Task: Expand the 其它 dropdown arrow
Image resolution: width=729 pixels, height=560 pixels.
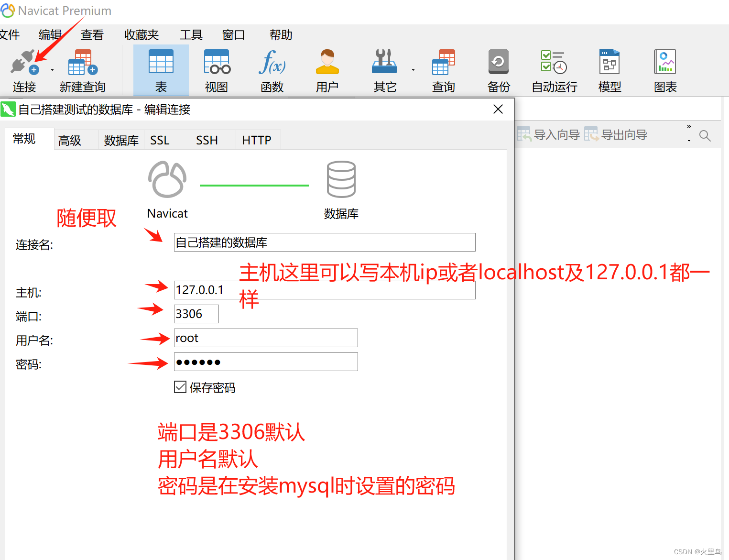Action: coord(413,70)
